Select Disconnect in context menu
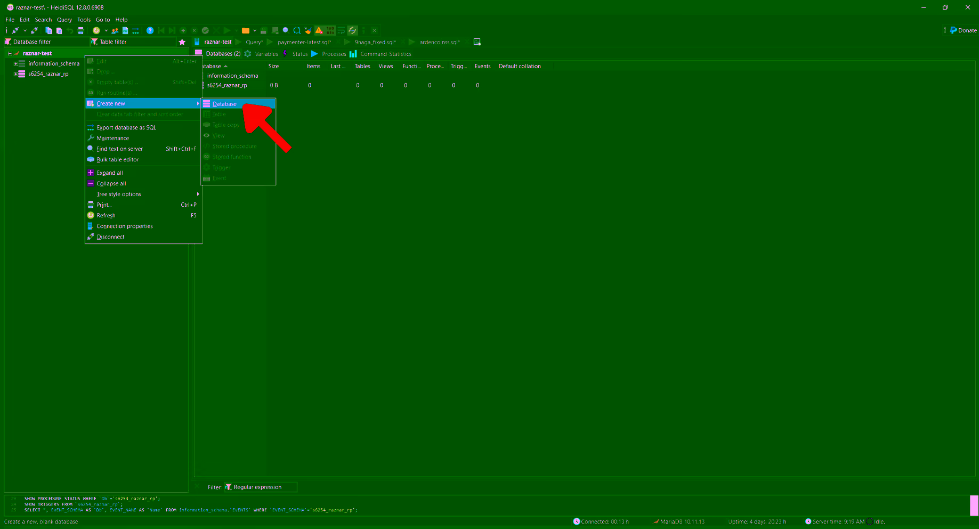The width and height of the screenshot is (980, 529). (143, 237)
